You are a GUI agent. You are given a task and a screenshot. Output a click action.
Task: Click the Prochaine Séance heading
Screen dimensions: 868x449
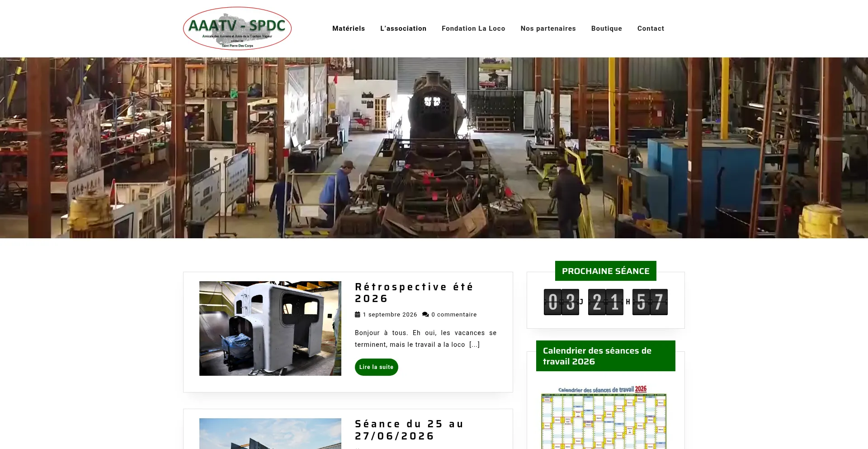coord(606,271)
